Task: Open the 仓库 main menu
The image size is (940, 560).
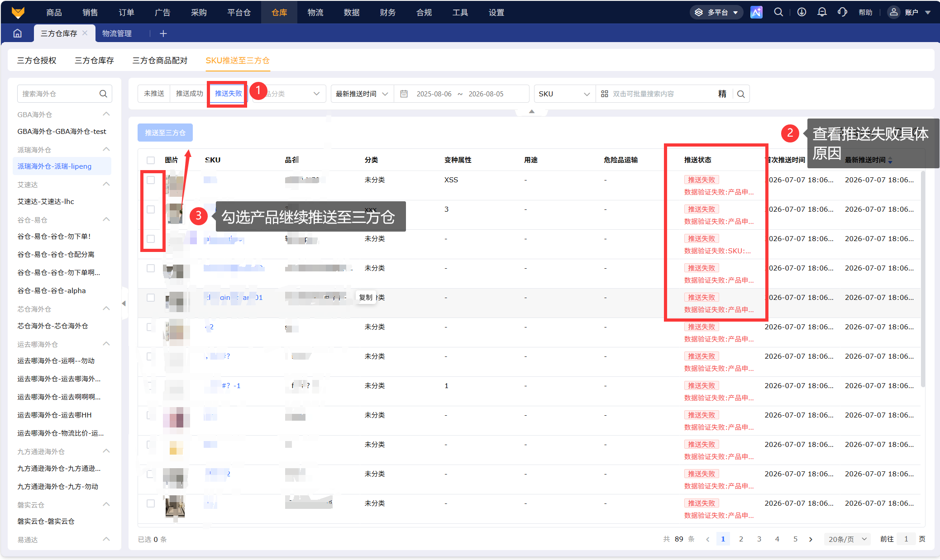Action: pos(279,12)
